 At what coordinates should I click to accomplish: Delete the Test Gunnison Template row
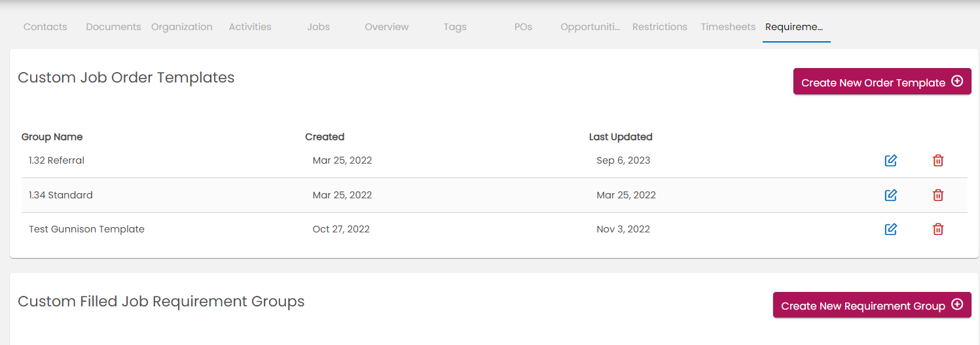point(938,229)
